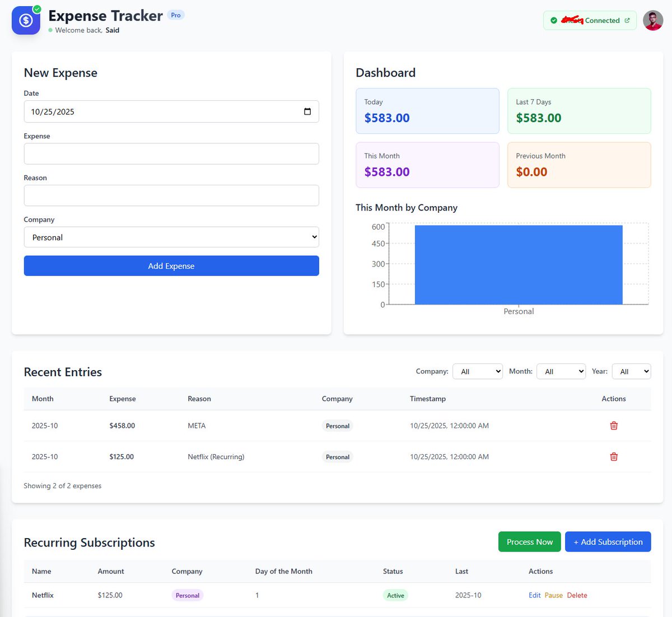The image size is (672, 617).
Task: Click the Add Expense button
Action: tap(171, 266)
